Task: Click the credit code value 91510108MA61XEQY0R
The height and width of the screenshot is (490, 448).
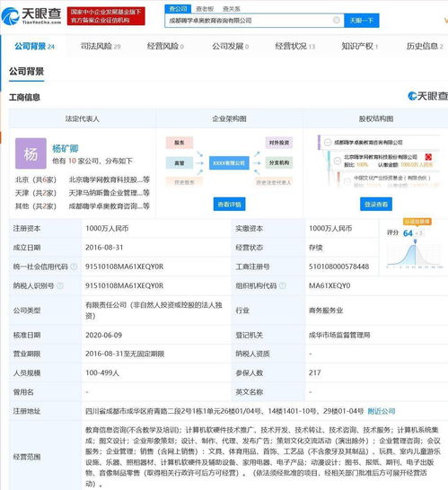Action: click(125, 267)
